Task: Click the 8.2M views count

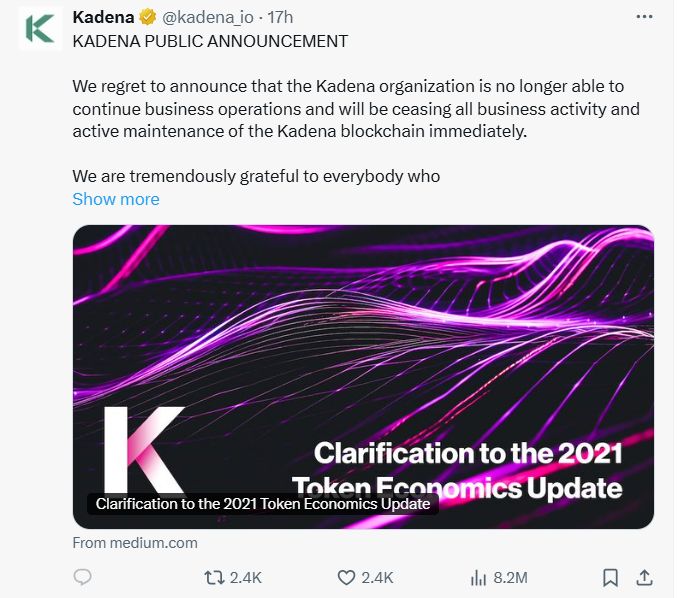Action: click(x=509, y=577)
